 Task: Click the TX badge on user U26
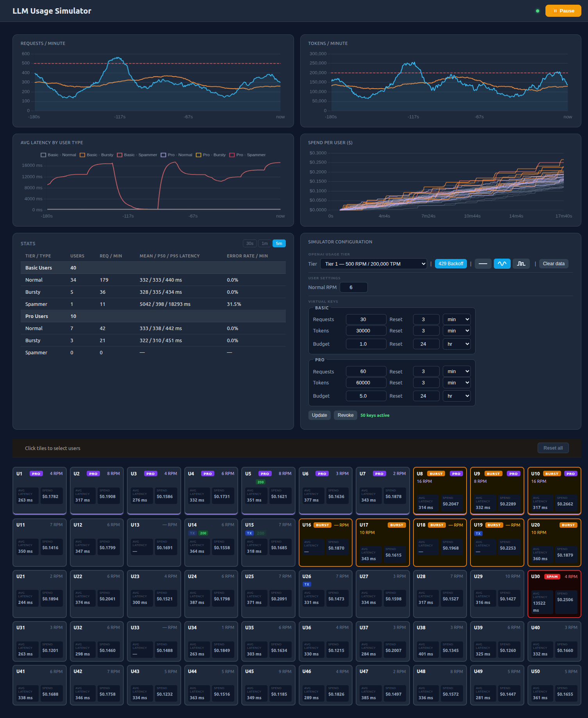tap(306, 584)
